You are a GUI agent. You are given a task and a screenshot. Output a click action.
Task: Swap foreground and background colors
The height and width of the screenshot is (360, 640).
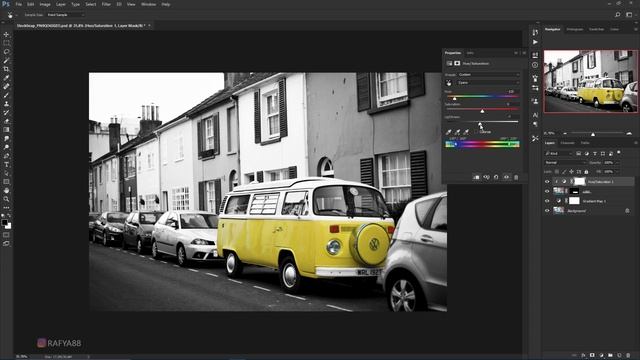click(x=10, y=216)
